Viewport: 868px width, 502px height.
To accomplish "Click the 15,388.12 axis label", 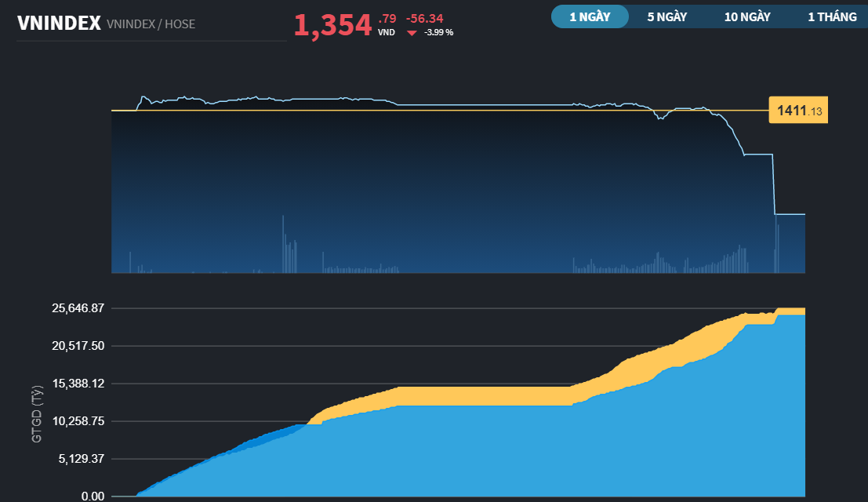I will [78, 384].
